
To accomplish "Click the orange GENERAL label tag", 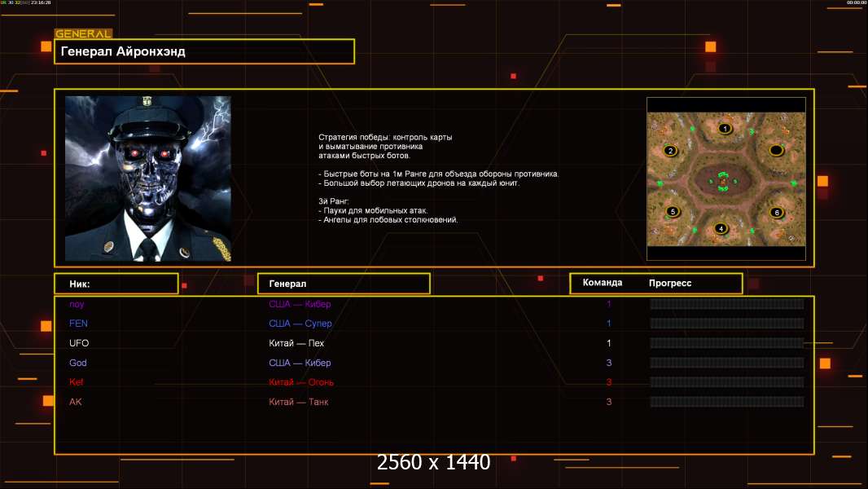I will pyautogui.click(x=83, y=34).
